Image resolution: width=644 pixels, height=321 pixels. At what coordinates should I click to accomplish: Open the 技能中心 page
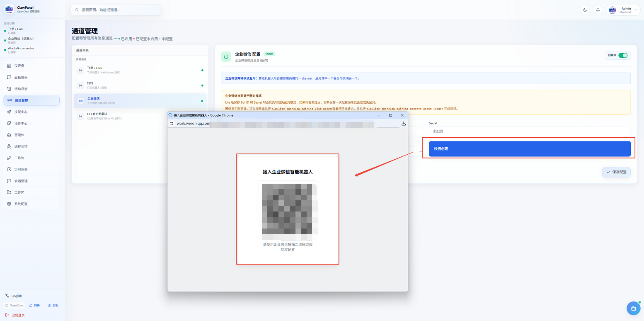tap(31, 112)
